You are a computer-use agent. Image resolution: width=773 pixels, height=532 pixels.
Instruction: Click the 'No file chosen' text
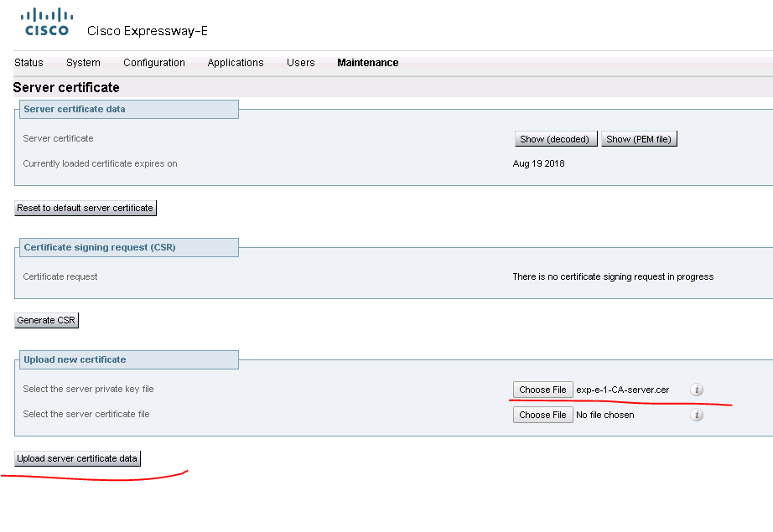tap(604, 415)
